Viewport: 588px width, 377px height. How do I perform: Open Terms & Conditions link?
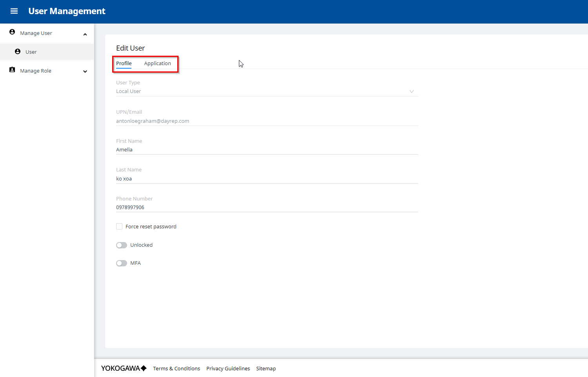point(177,368)
